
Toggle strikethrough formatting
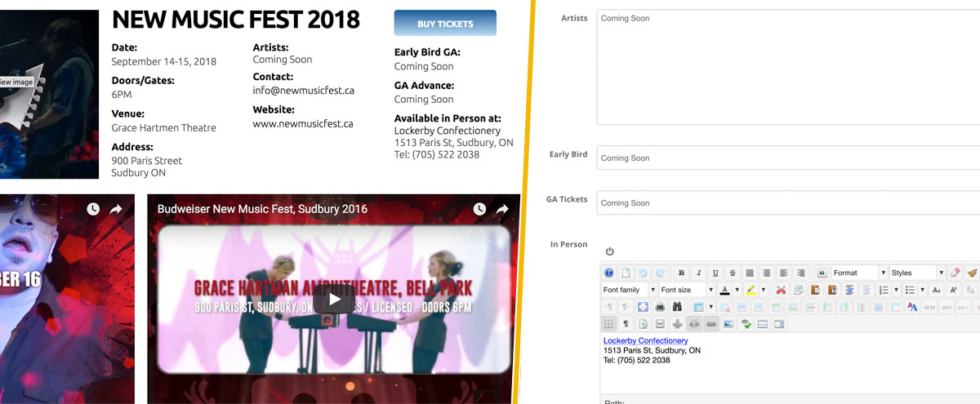[x=733, y=273]
